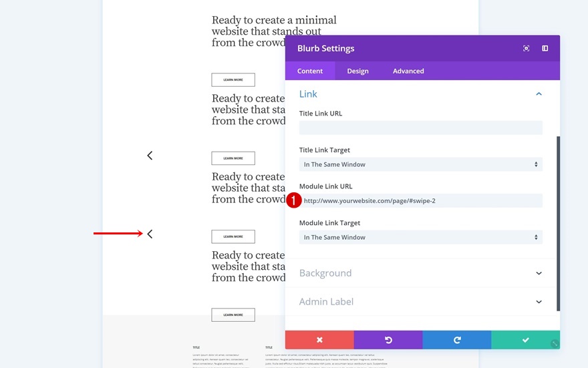The height and width of the screenshot is (368, 588).
Task: Discard changes with the red X button
Action: pos(319,340)
